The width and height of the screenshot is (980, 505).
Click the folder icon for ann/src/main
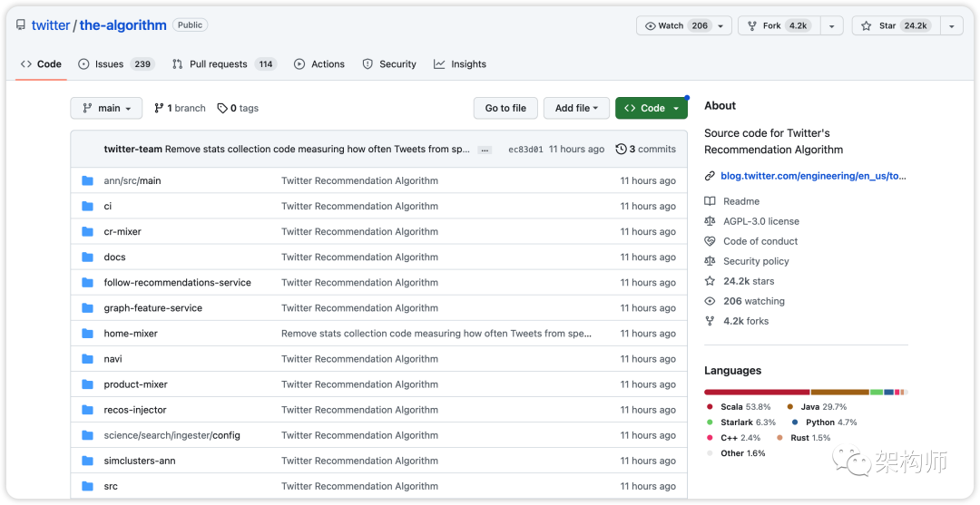tap(87, 181)
